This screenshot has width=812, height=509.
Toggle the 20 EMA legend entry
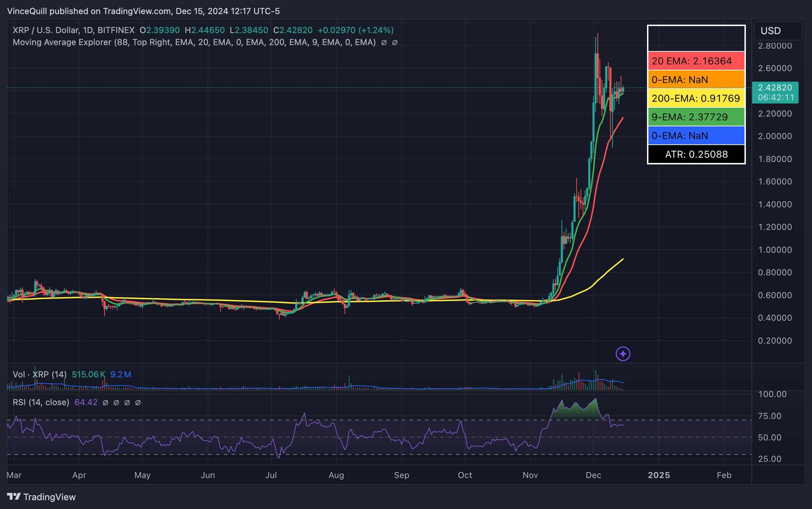pos(696,61)
